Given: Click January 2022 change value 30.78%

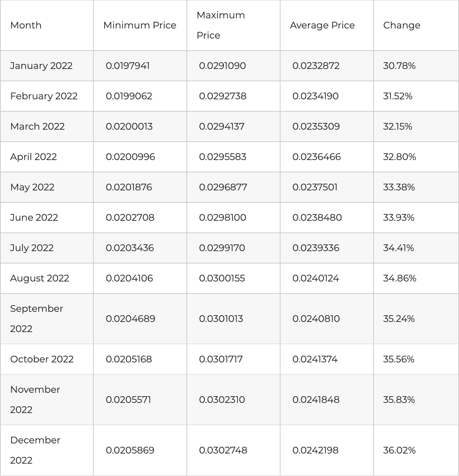Looking at the screenshot, I should click(399, 66).
